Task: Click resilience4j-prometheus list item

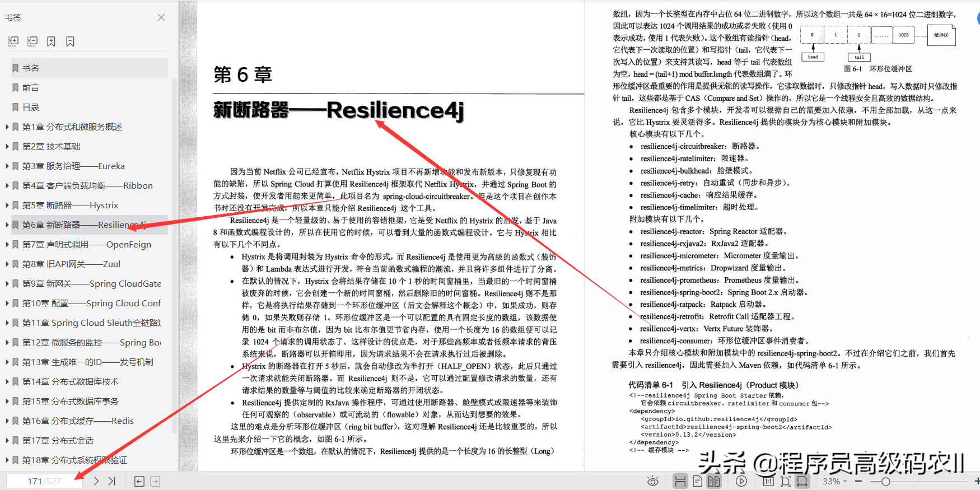Action: 720,280
